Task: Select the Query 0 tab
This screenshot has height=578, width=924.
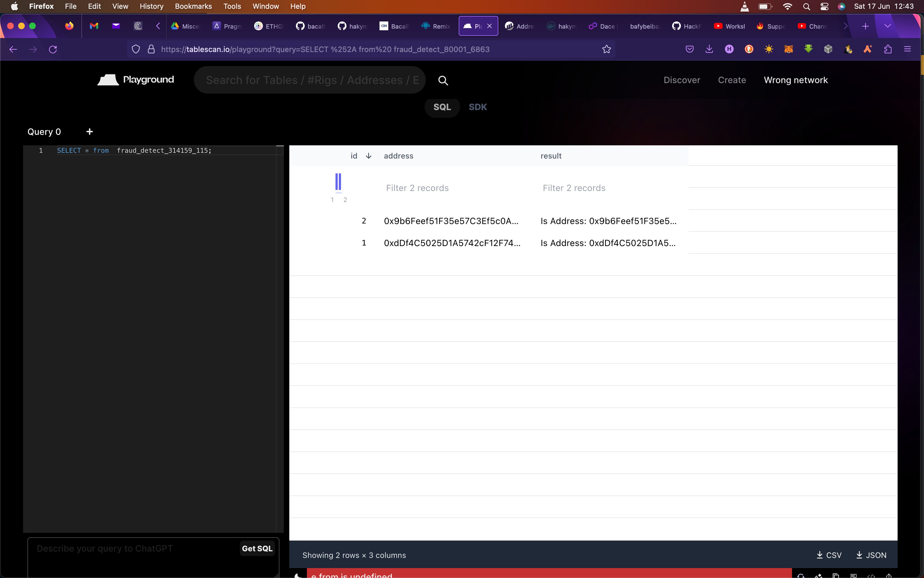Action: coord(44,132)
